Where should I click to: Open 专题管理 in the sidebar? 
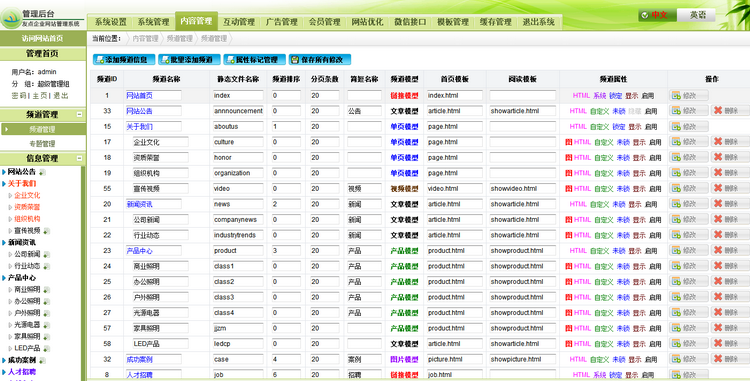click(x=42, y=143)
